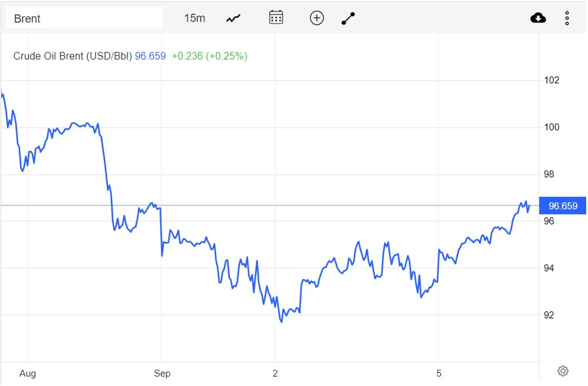Open the chart settings gear
Screen dimensions: 588x386
pos(563,371)
